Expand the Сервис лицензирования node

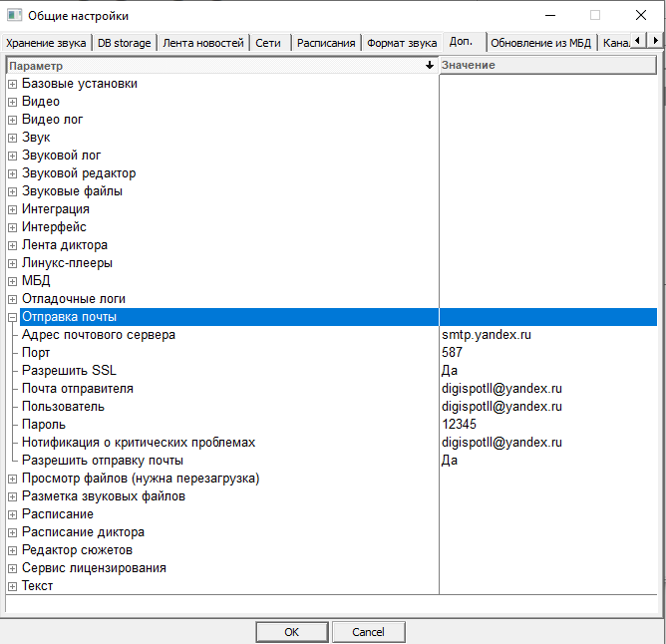[12, 568]
